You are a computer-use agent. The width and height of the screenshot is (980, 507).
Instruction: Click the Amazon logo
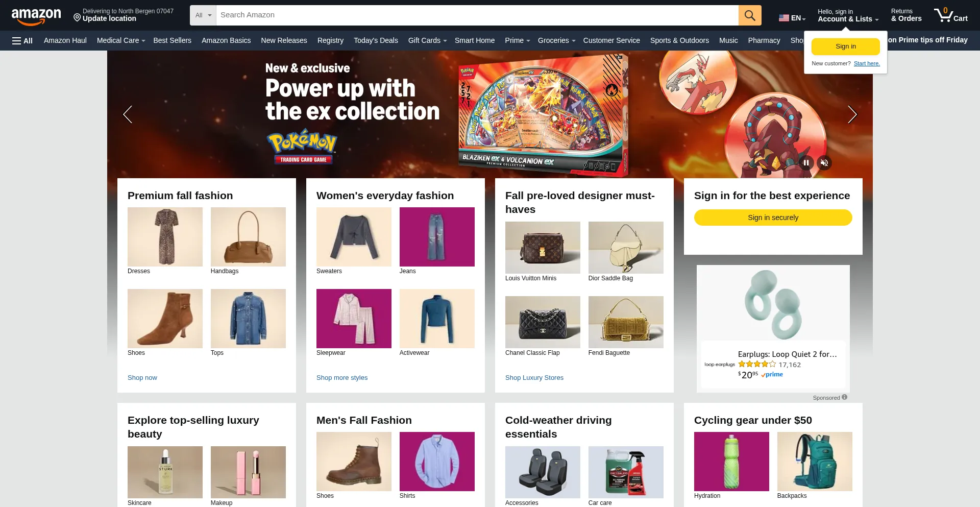(x=36, y=16)
